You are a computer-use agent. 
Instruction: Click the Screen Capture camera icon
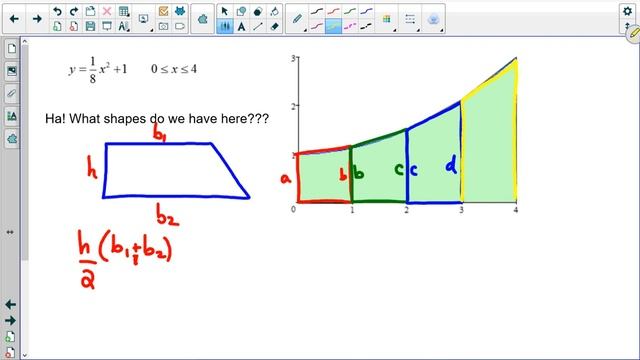coord(163,27)
